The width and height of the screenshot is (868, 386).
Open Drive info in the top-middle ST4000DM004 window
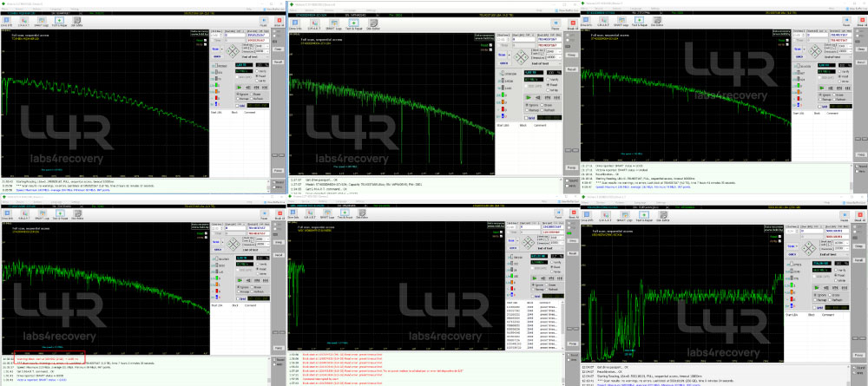pos(295,24)
